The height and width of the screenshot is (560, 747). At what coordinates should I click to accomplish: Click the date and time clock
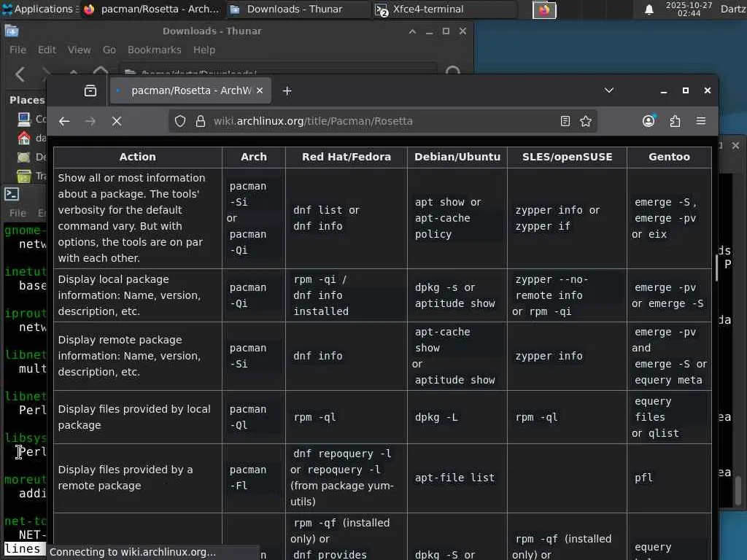689,9
